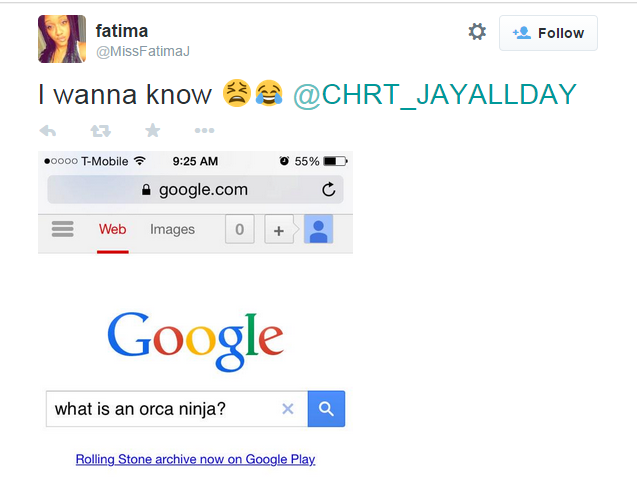Open Rolling Stone archive Google Play link
The height and width of the screenshot is (477, 637).
coord(195,459)
